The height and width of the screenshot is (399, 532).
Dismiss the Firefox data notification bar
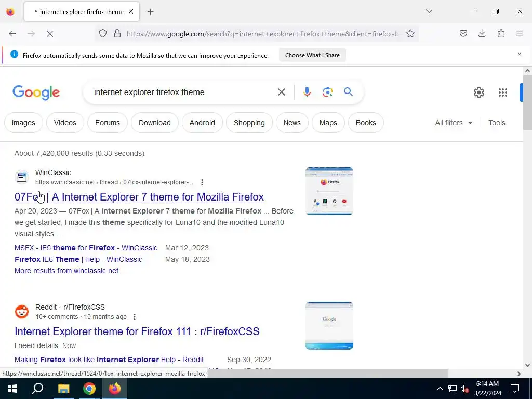(x=520, y=54)
